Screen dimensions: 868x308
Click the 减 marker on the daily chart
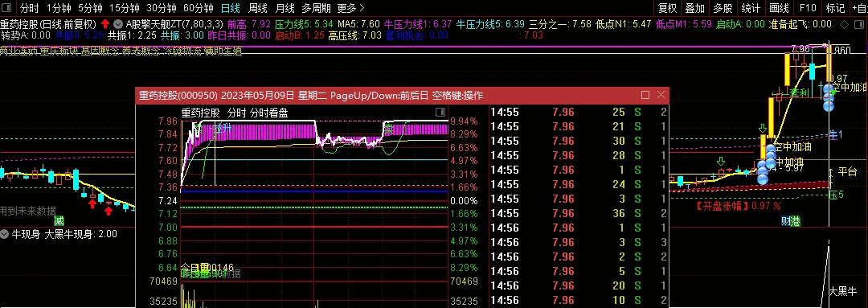tap(59, 220)
